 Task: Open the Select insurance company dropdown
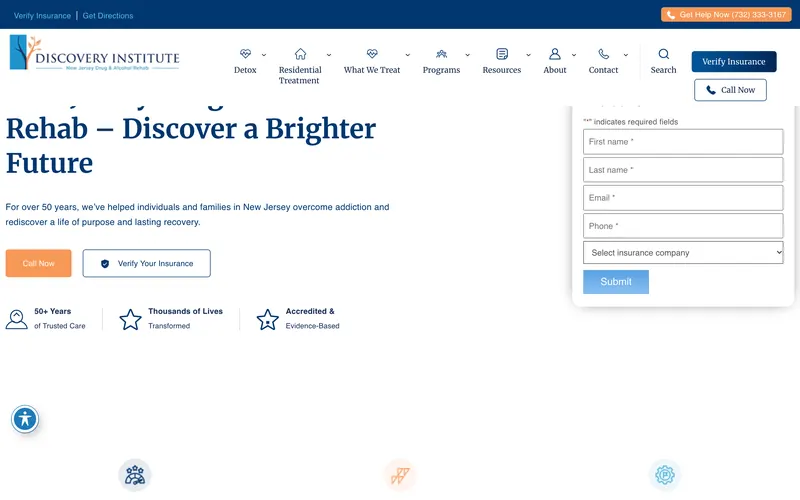[x=683, y=253]
